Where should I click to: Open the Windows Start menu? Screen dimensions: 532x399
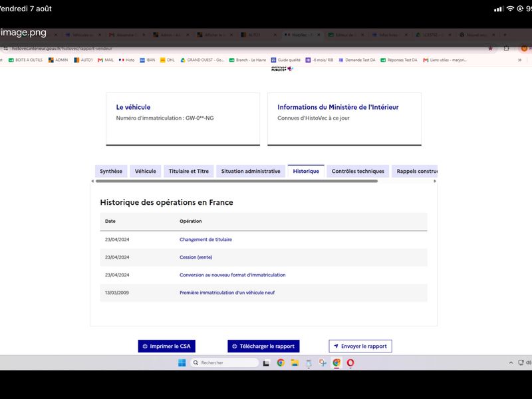[182, 362]
